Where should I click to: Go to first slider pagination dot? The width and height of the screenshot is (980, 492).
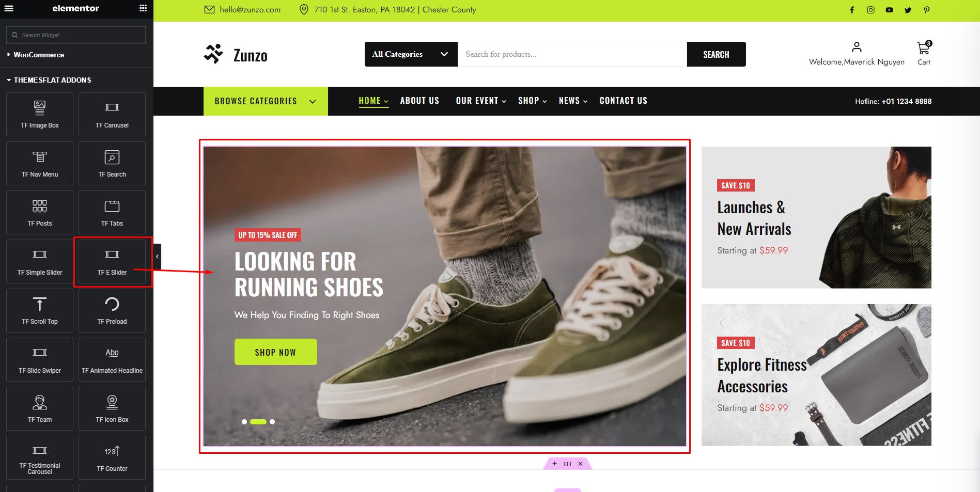click(244, 422)
